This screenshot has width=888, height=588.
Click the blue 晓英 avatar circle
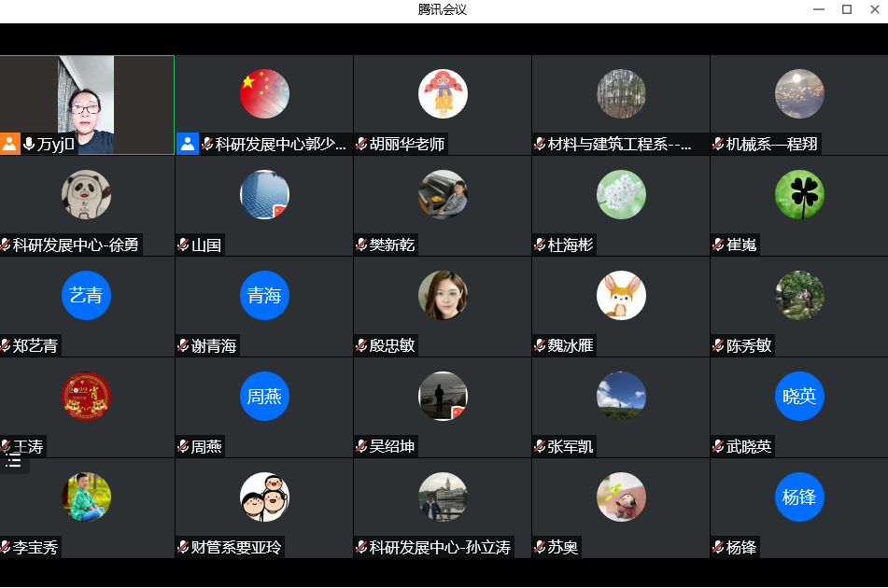click(x=799, y=396)
